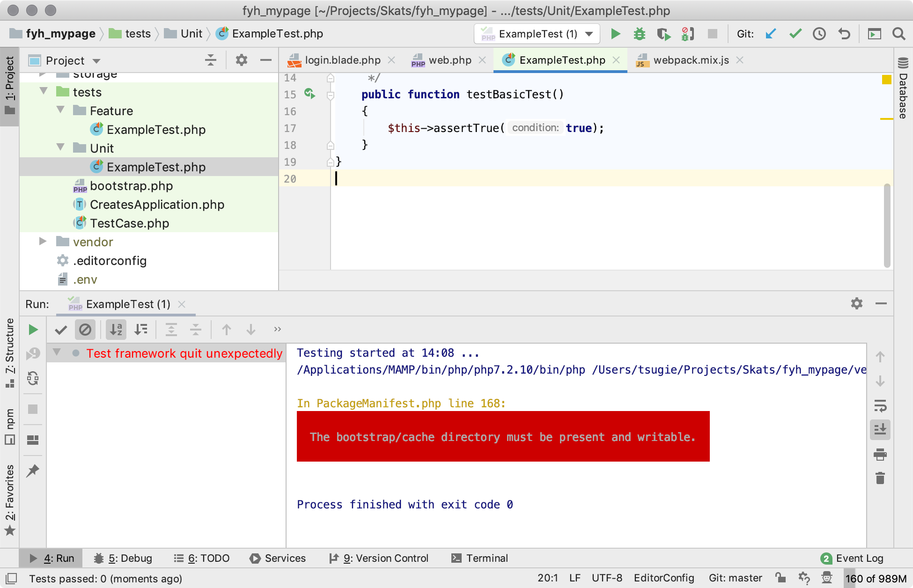Open Run panel settings gear
This screenshot has width=913, height=588.
tap(857, 303)
